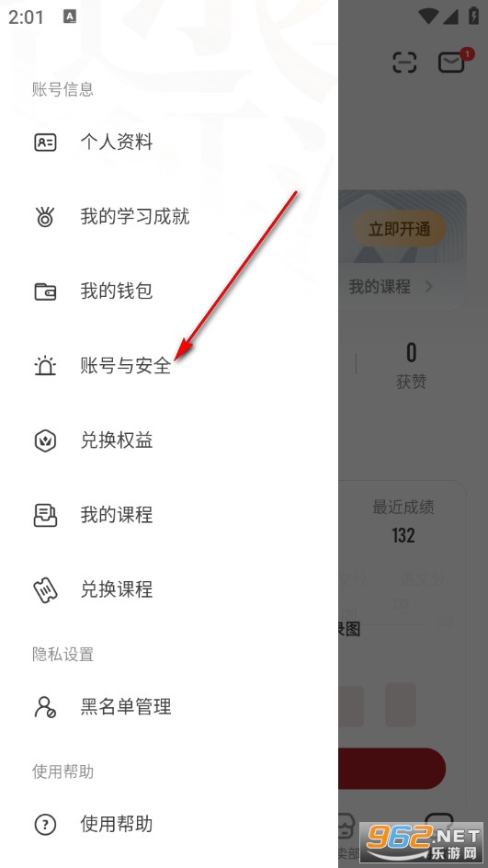Open 兑换权益 menu entry

coord(169,440)
